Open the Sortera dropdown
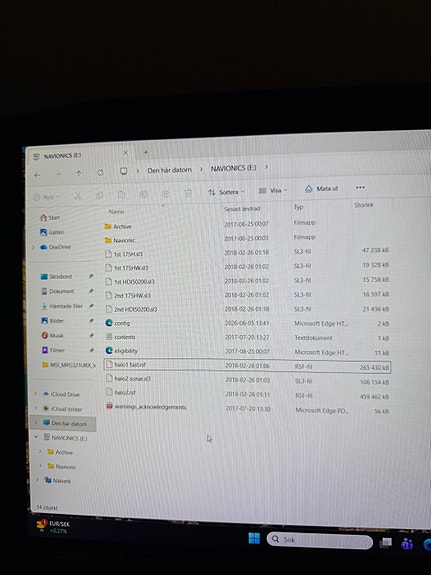 click(226, 192)
